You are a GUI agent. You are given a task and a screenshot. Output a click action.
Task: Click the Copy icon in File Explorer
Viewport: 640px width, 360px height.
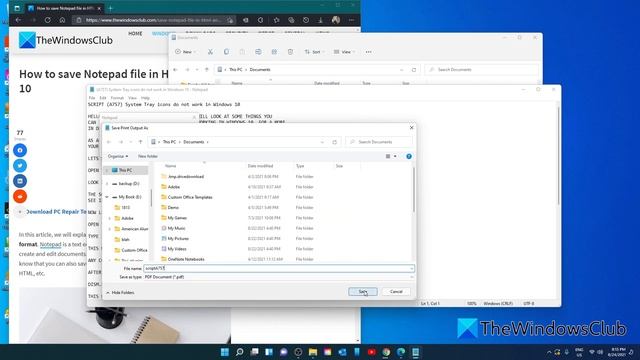point(226,52)
